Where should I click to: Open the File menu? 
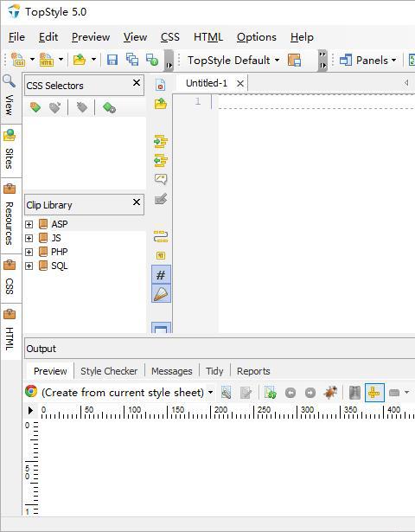tap(16, 37)
